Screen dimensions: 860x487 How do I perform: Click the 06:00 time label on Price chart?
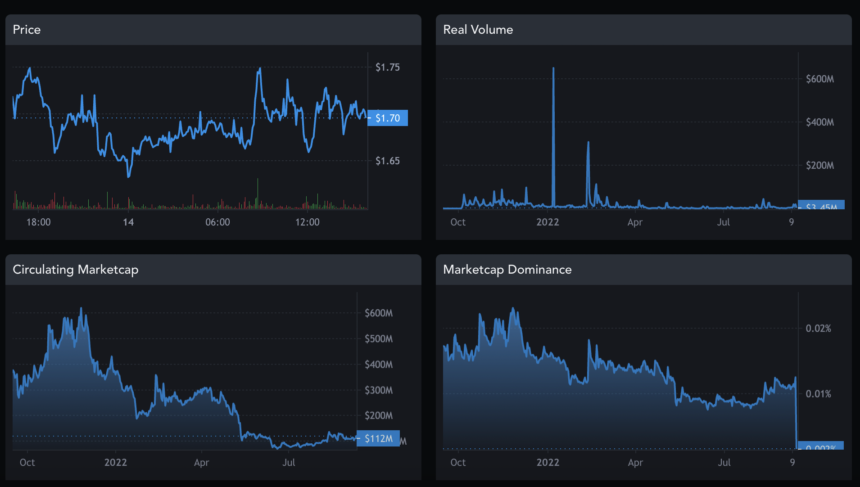pos(217,222)
